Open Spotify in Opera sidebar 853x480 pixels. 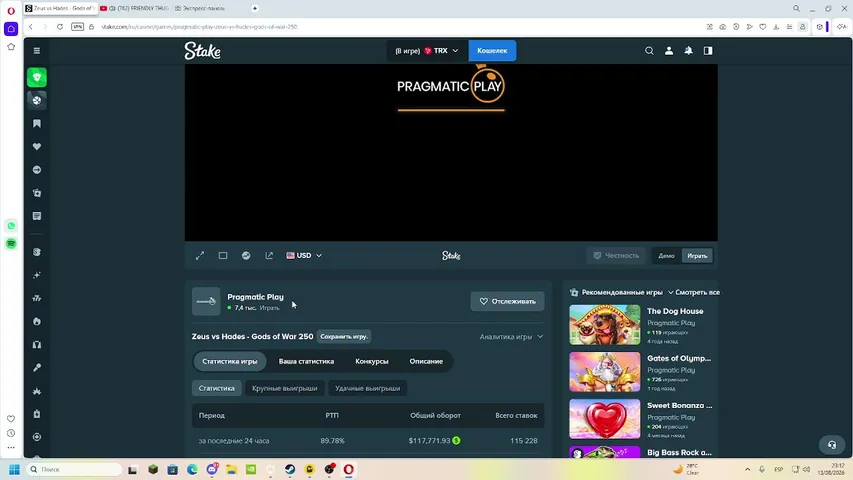coord(11,243)
